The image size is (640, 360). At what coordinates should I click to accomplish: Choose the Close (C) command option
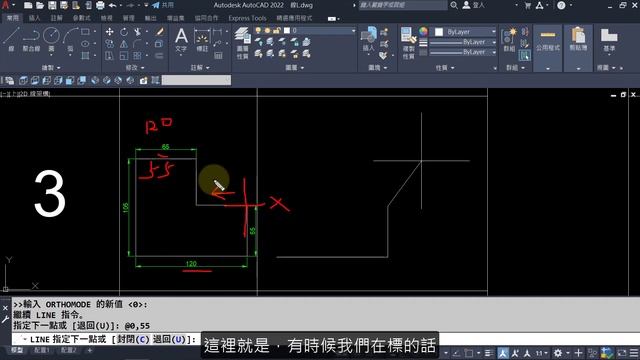133,339
